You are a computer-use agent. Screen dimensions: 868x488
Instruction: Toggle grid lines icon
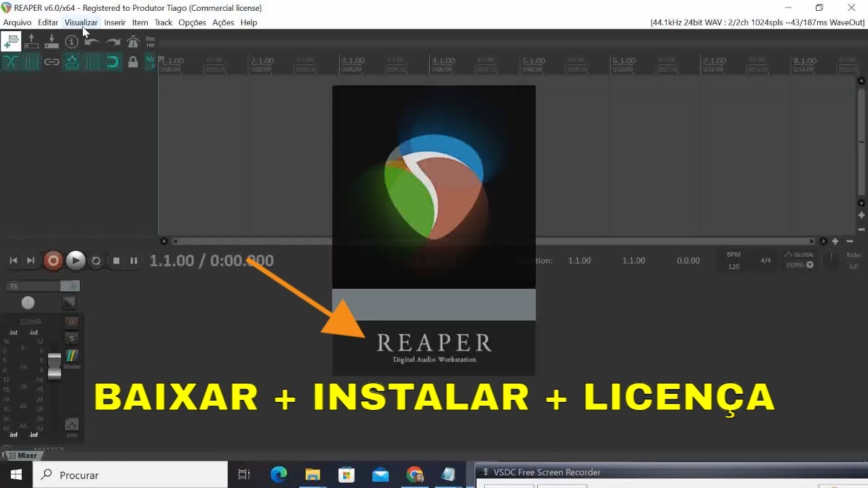92,62
